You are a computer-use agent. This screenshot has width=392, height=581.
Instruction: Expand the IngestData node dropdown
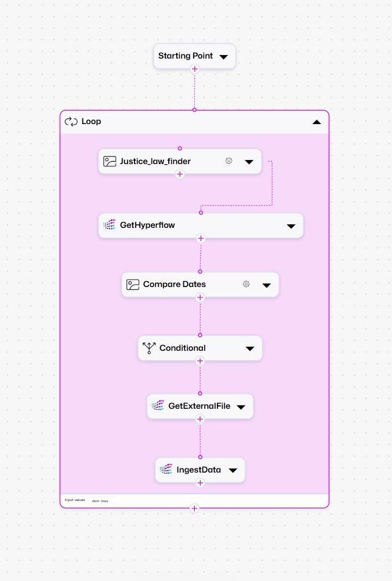[x=233, y=470]
